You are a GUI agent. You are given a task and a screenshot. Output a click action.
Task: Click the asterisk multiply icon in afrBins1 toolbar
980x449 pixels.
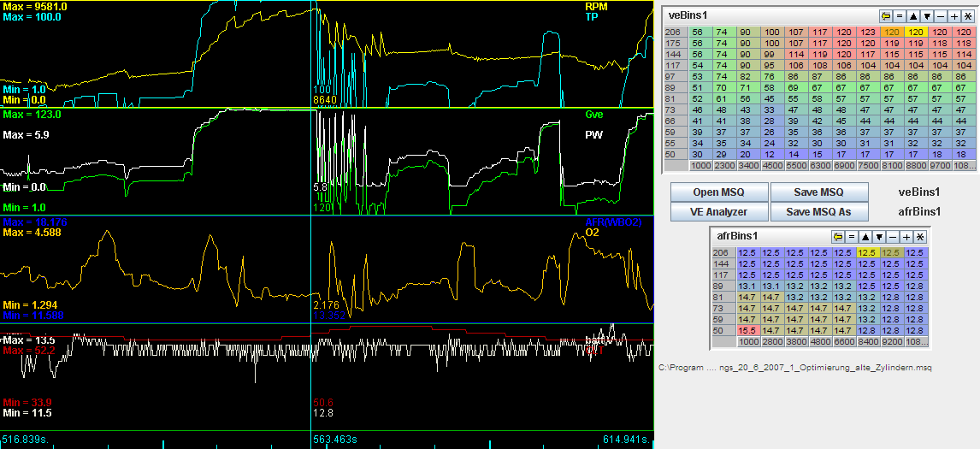click(919, 237)
